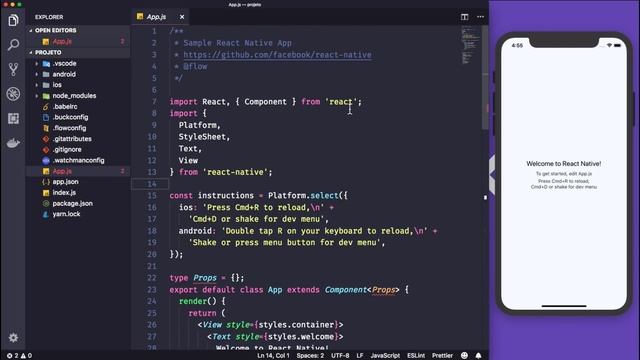Click the editor vertical scrollbar
This screenshot has width=640, height=360.
tap(485, 78)
